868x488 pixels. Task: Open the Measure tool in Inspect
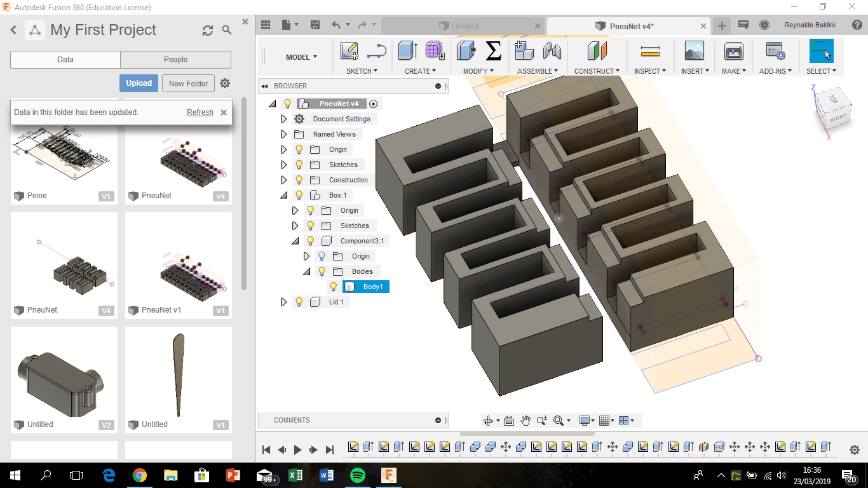pos(650,51)
